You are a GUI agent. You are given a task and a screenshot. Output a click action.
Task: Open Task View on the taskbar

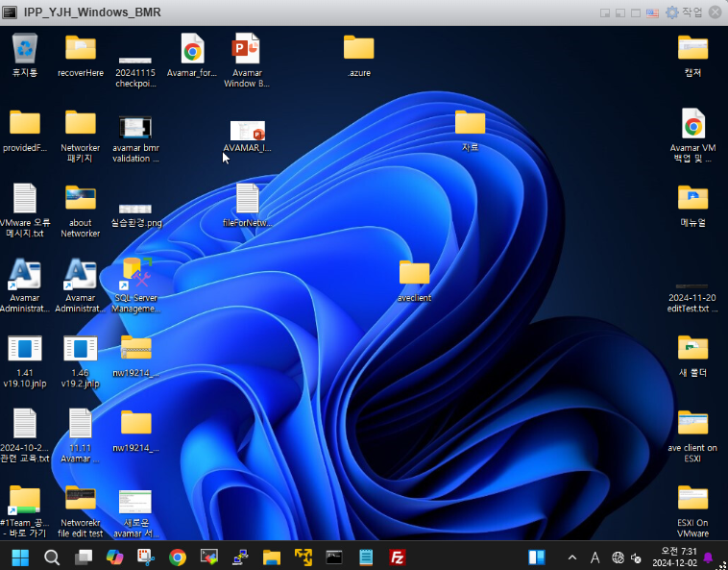(84, 557)
